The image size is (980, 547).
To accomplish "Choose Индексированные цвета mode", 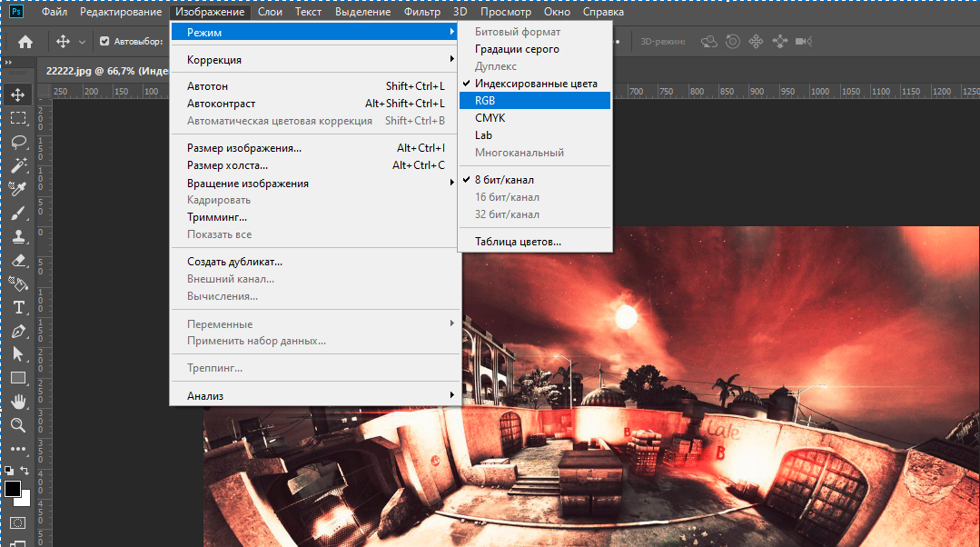I will [x=535, y=84].
